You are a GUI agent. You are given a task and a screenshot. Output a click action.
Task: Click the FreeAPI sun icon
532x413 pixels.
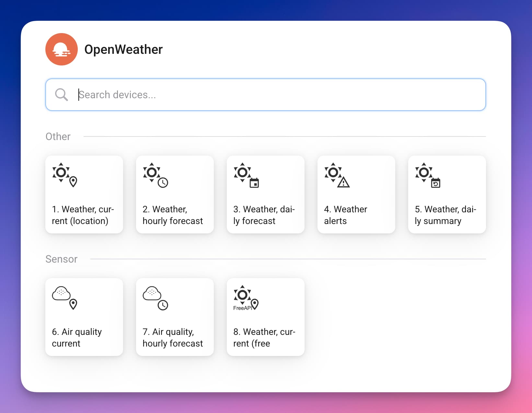click(x=246, y=298)
